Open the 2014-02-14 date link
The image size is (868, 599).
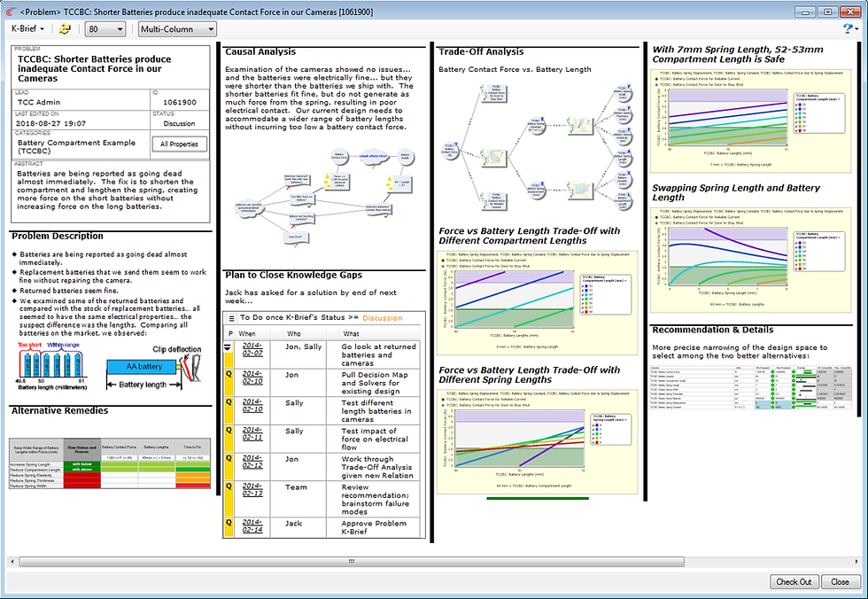pos(252,526)
